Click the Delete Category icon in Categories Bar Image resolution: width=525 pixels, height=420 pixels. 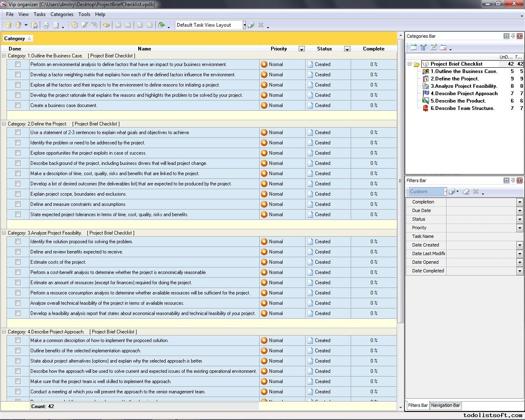point(443,48)
